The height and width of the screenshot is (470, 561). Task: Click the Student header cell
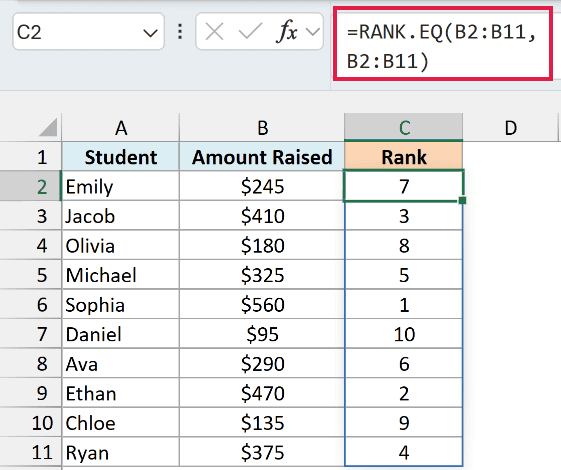[121, 157]
